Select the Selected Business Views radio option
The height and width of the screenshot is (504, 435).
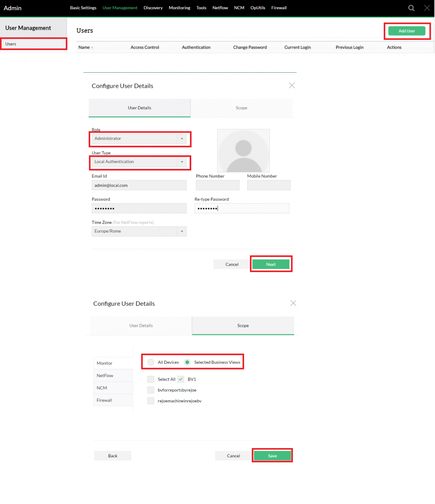187,362
